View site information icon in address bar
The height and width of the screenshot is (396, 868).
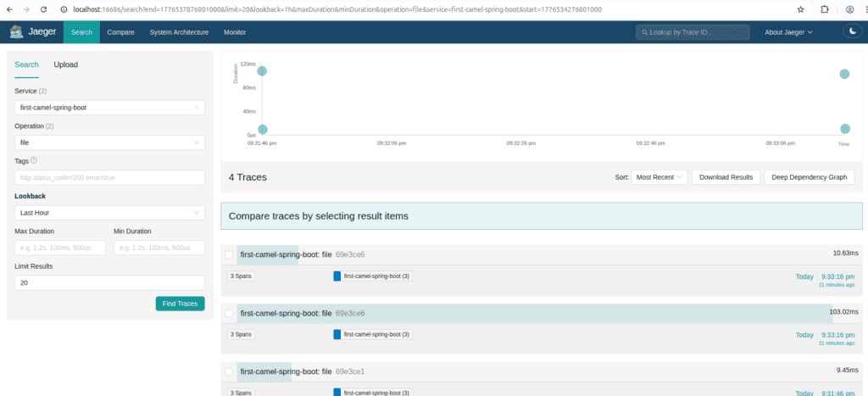click(x=64, y=9)
